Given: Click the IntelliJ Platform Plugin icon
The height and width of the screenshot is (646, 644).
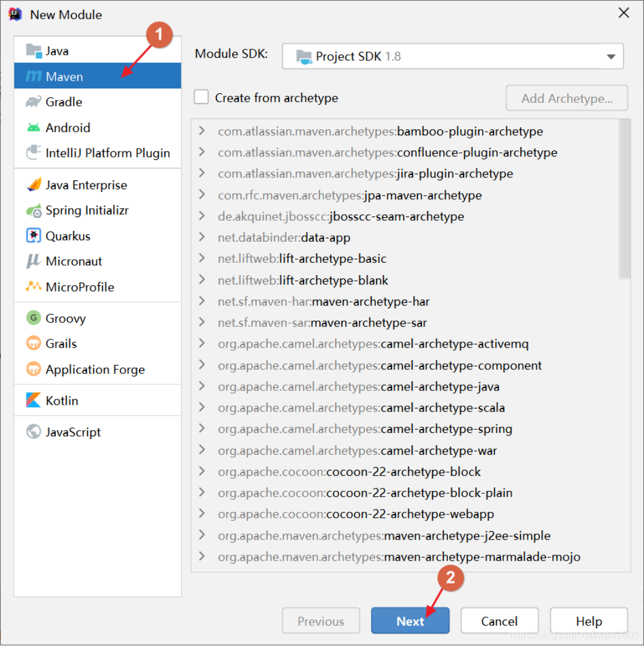Looking at the screenshot, I should 34,153.
